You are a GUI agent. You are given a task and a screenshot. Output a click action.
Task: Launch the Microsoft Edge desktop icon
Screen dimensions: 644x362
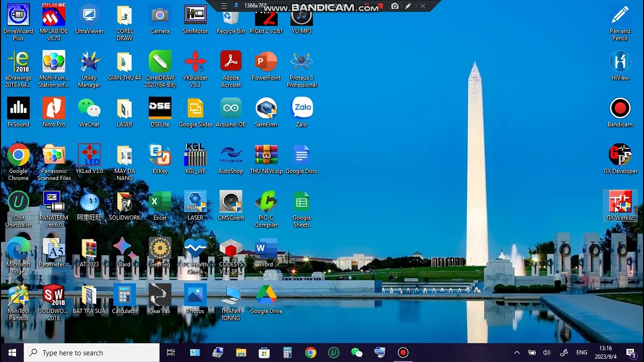[x=18, y=256]
